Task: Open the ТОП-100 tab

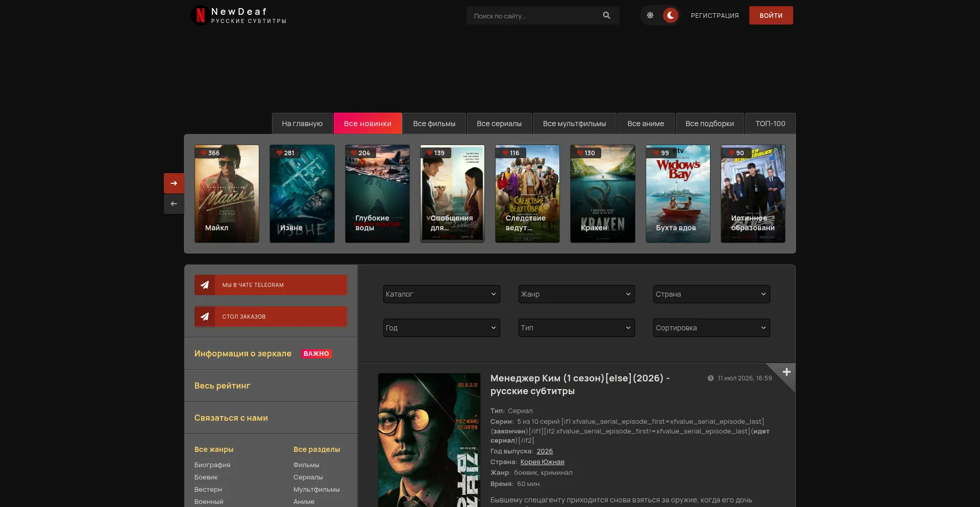Action: tap(770, 124)
